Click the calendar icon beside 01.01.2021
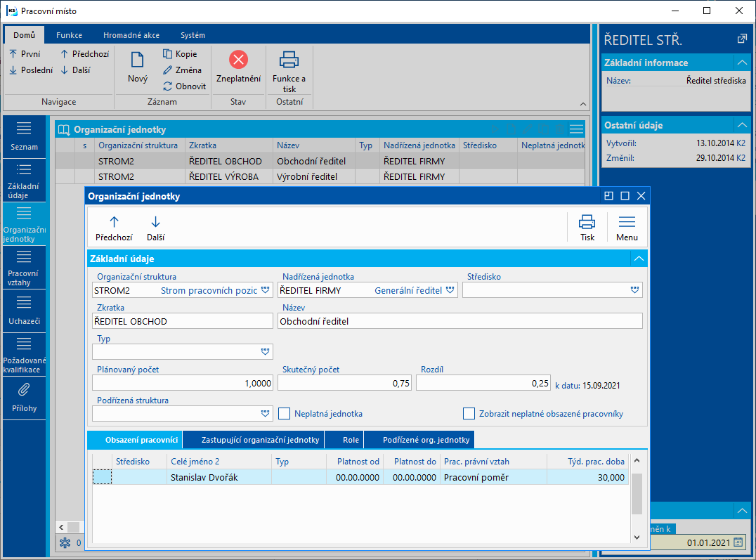Screen dimensions: 756x560 tap(738, 542)
